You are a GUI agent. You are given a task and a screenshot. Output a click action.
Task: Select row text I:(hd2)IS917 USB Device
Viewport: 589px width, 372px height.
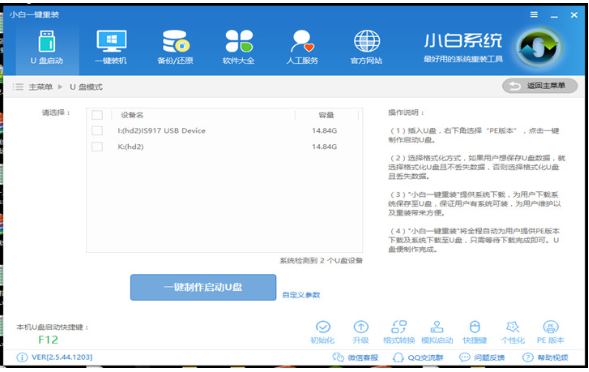click(x=162, y=131)
